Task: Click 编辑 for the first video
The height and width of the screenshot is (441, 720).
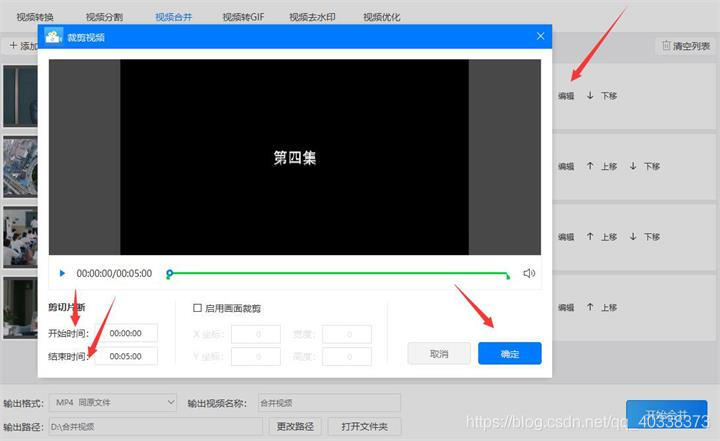Action: click(566, 96)
